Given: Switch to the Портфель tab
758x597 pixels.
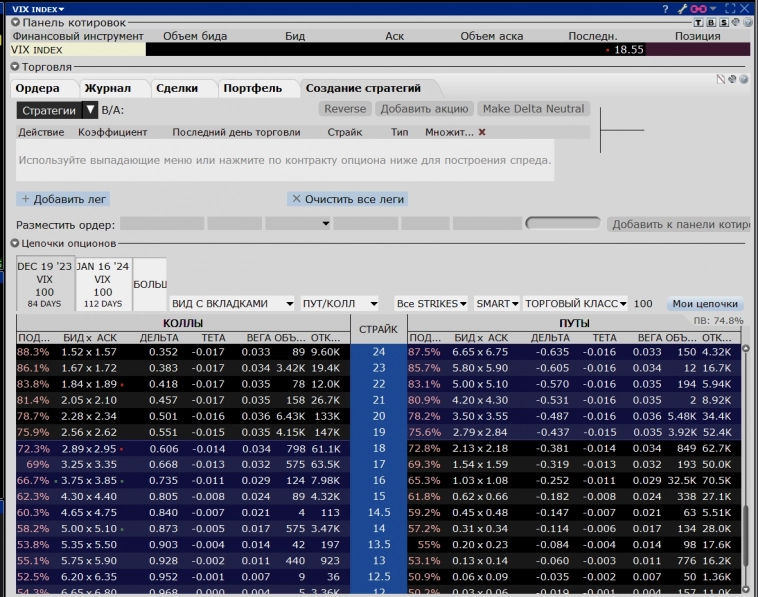Looking at the screenshot, I should [x=252, y=88].
